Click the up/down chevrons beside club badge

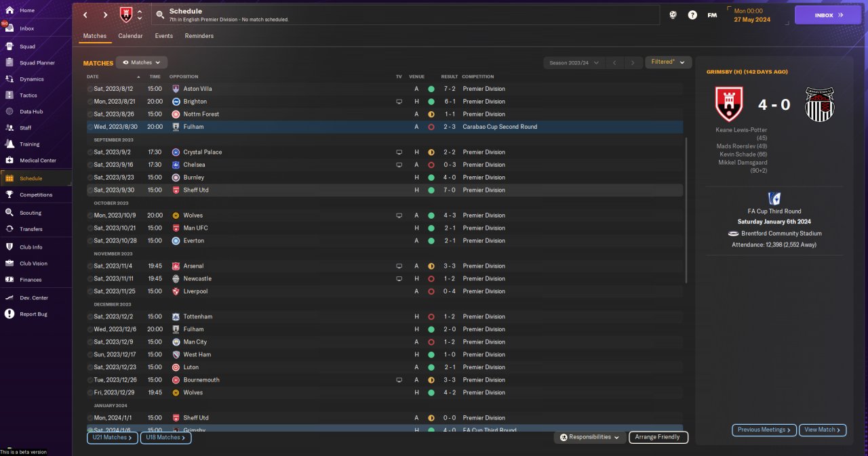pyautogui.click(x=140, y=14)
